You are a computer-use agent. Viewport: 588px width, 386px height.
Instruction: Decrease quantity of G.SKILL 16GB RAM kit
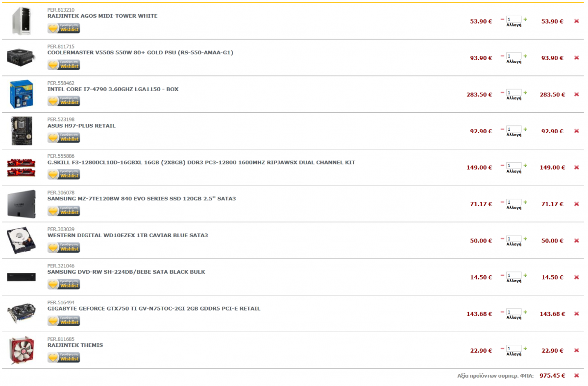502,166
